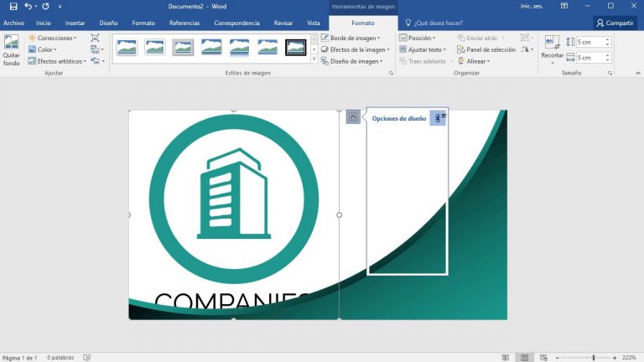This screenshot has height=362, width=644.
Task: Open the Efectos artísticos dropdown
Action: 61,61
